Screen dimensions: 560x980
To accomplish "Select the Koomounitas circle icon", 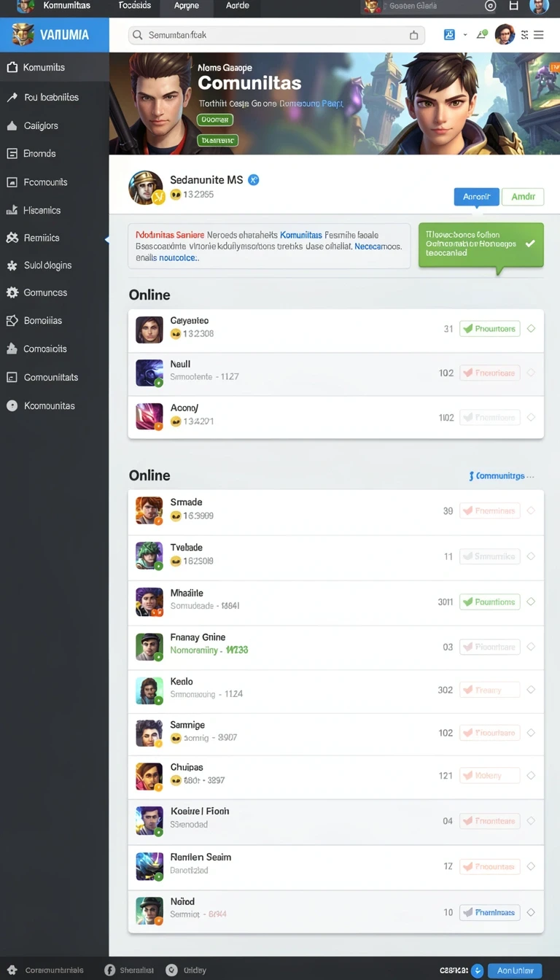I will (x=12, y=405).
